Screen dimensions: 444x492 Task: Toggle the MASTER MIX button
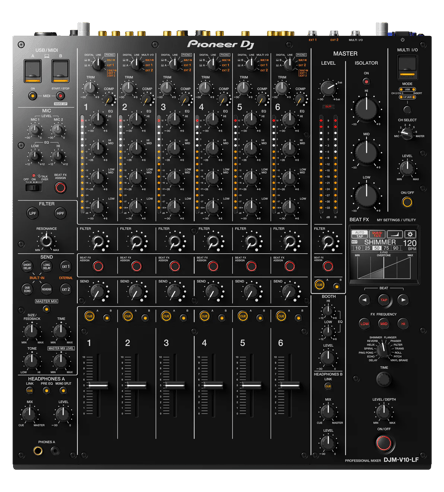point(46,309)
